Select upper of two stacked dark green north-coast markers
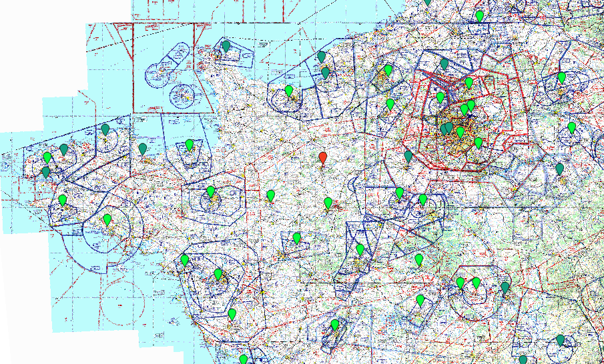 click(x=321, y=57)
